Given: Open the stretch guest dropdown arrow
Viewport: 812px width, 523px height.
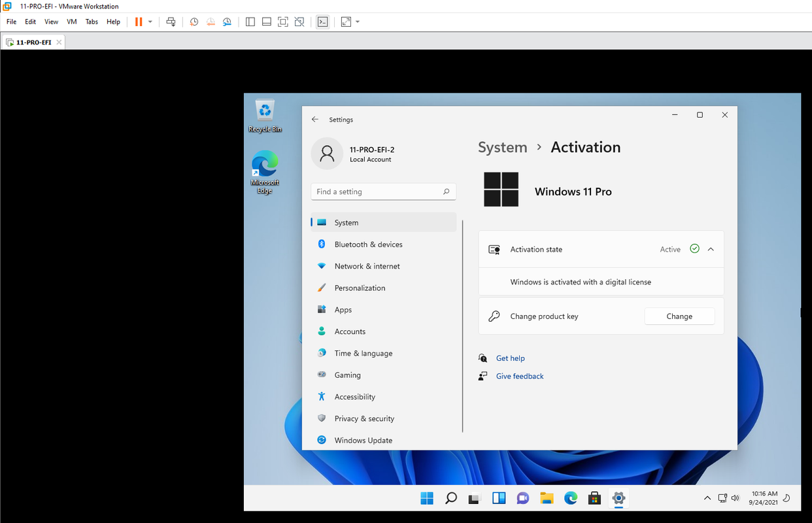Looking at the screenshot, I should coord(358,22).
